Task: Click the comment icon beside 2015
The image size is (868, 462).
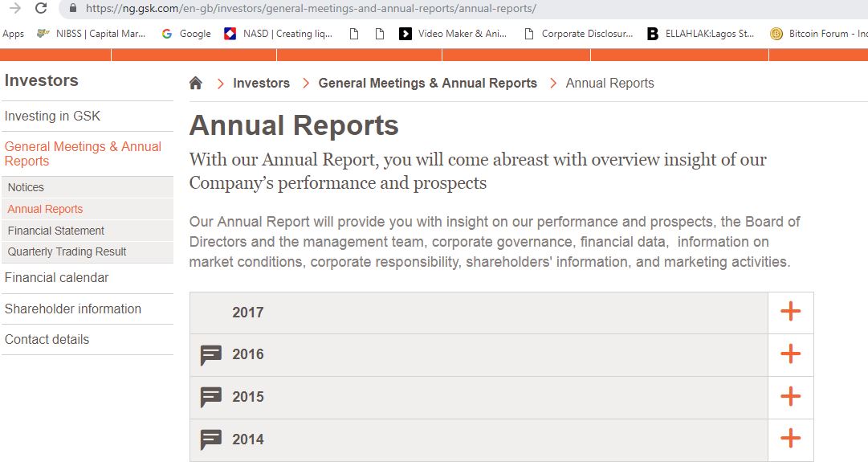Action: point(211,397)
